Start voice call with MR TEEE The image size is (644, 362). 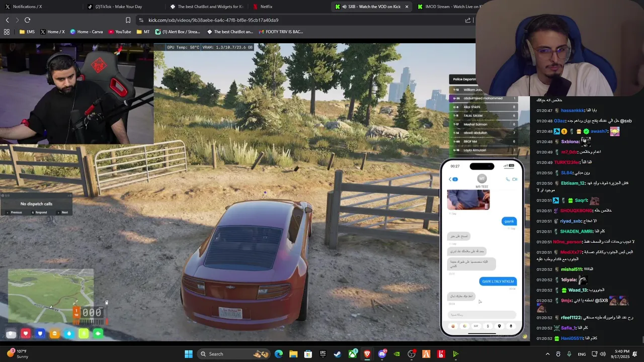[x=507, y=179]
